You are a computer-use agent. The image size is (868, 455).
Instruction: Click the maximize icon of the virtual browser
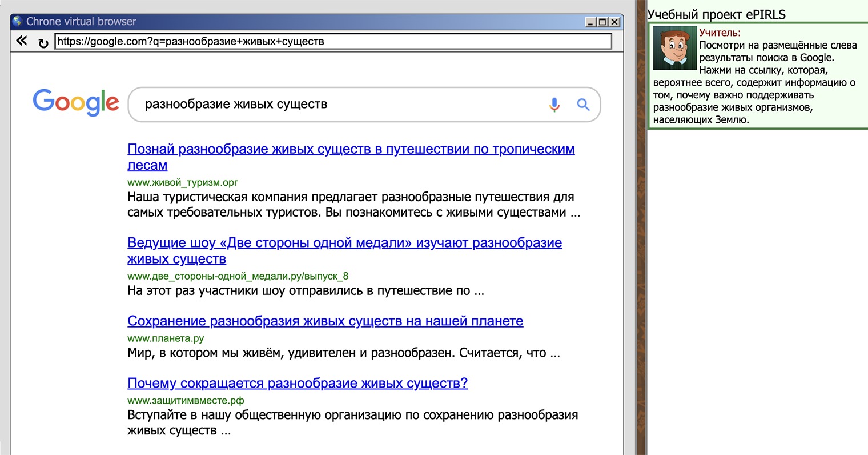[604, 21]
